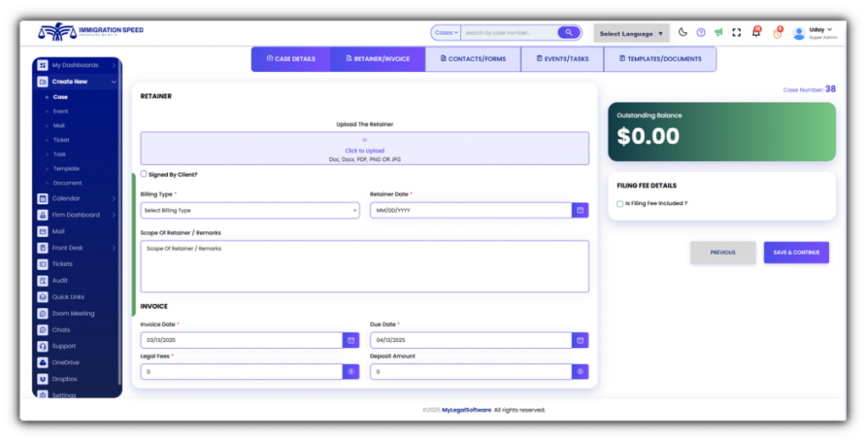
Task: Click the sidebar vertical scrollbar
Action: point(120,227)
